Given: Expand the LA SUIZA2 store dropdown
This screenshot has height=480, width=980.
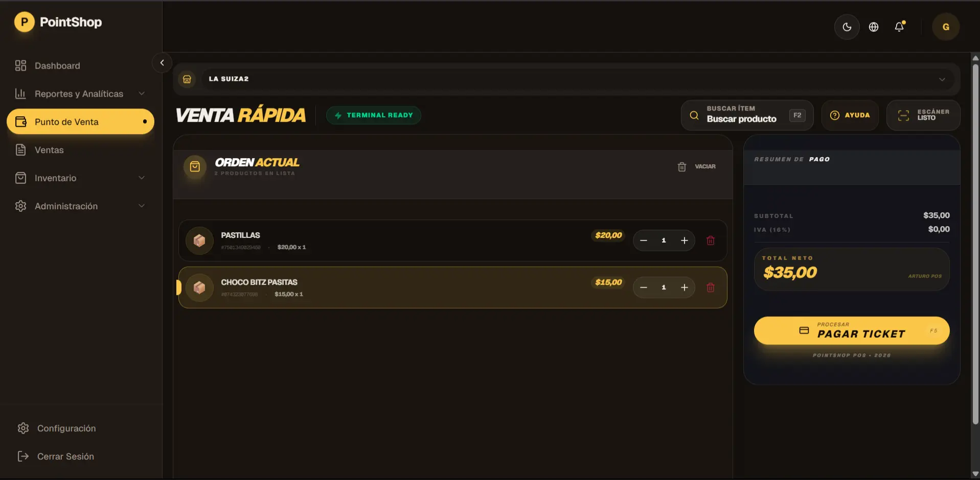Looking at the screenshot, I should 941,79.
